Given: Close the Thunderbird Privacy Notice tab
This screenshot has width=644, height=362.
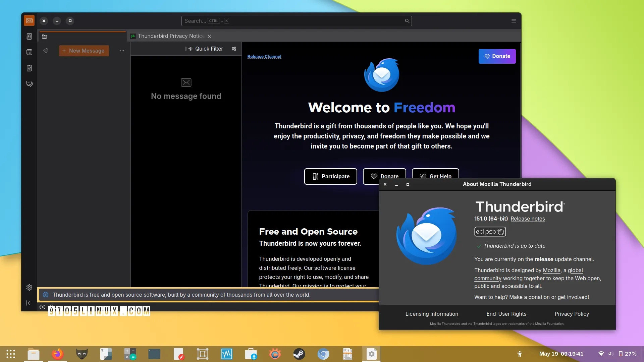Looking at the screenshot, I should [209, 36].
